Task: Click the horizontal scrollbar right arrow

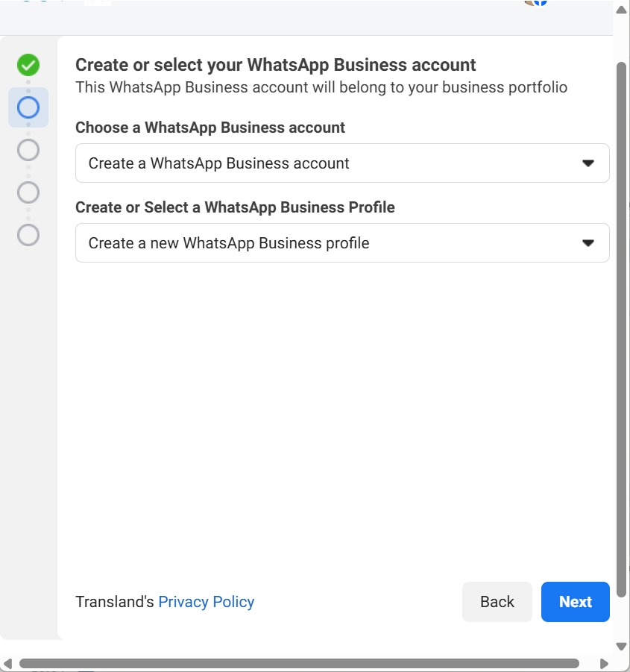Action: [x=604, y=664]
